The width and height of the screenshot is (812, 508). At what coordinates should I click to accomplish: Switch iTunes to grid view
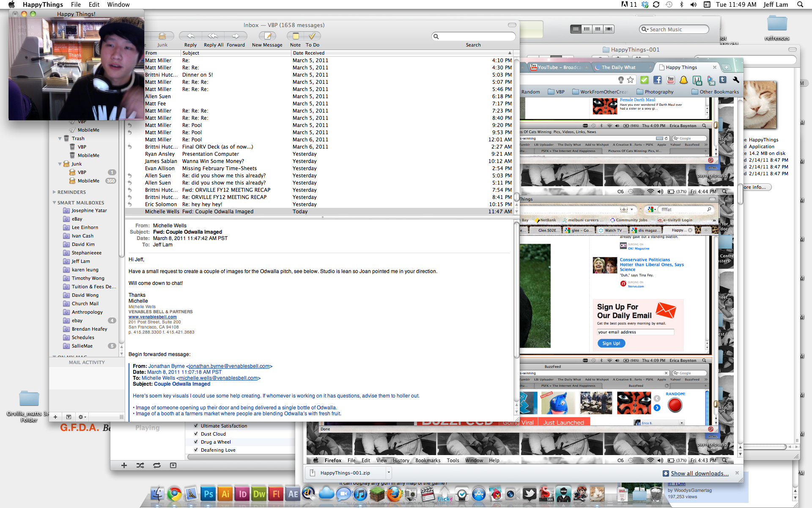[598, 29]
